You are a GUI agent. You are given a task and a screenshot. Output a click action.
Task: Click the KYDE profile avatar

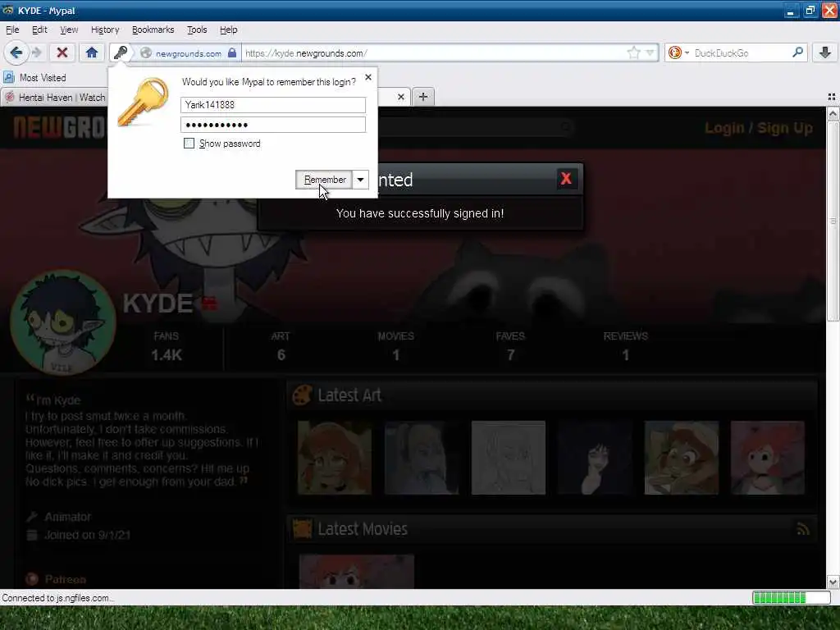coord(62,322)
